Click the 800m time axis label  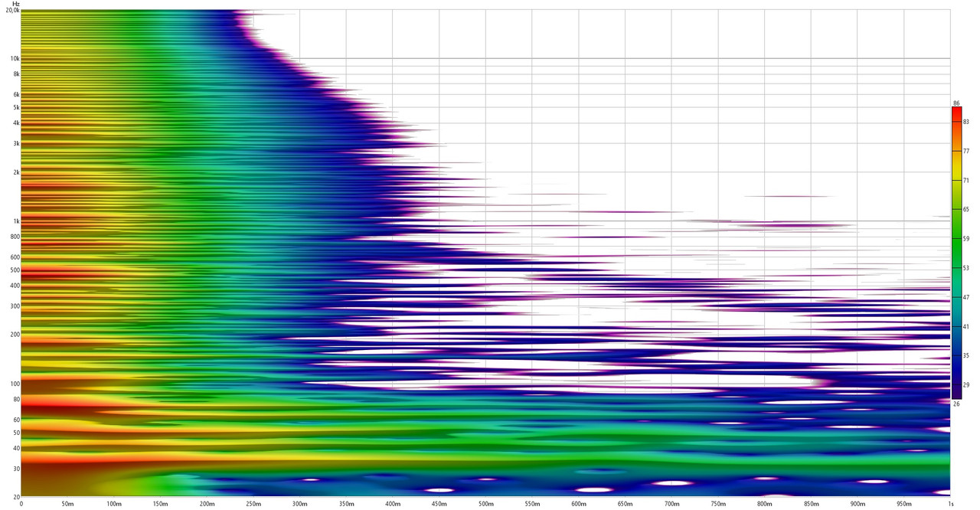[765, 505]
